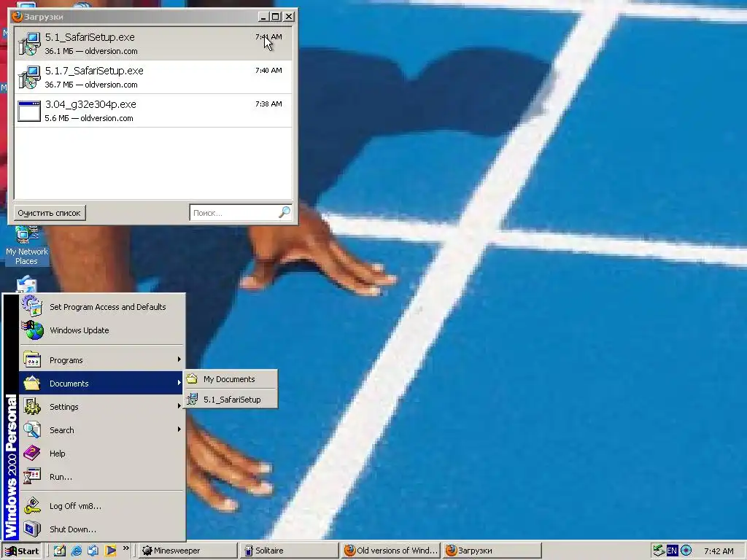The height and width of the screenshot is (560, 747).
Task: Click the Search magnifier icon in the Start menu
Action: (x=32, y=429)
